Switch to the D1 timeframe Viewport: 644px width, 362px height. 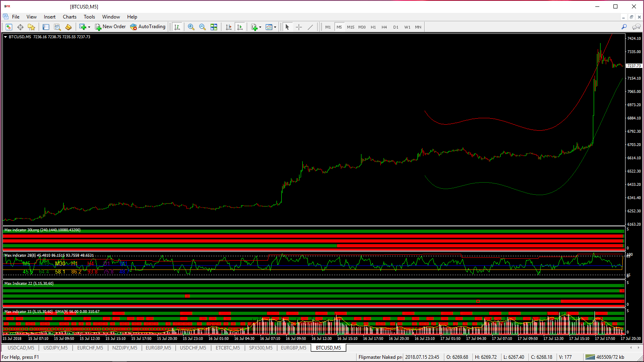tap(396, 27)
